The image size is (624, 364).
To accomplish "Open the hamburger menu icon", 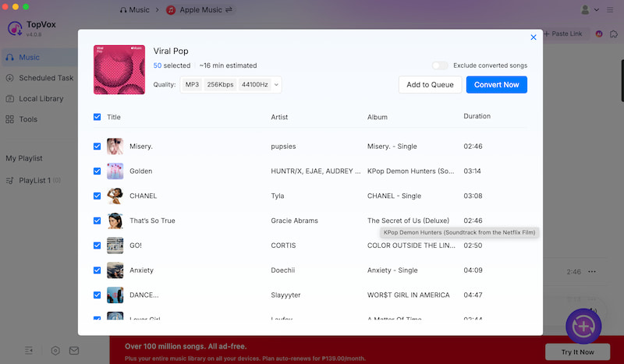I will click(610, 10).
